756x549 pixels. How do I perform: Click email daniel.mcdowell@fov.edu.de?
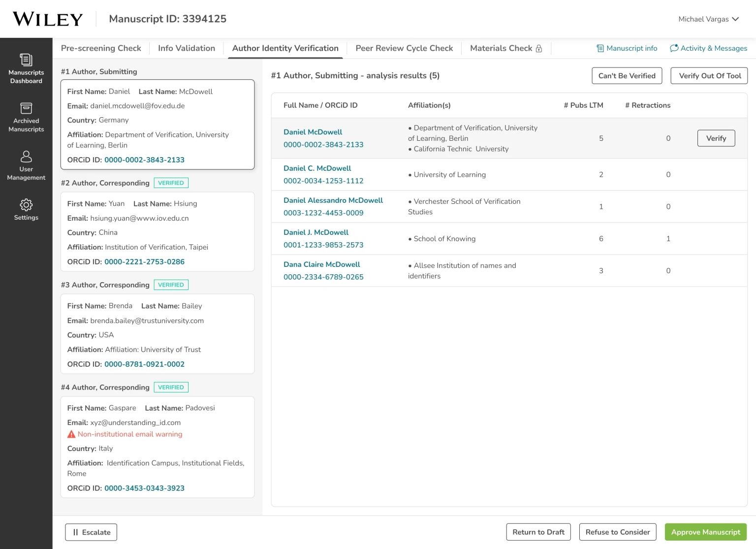point(137,106)
